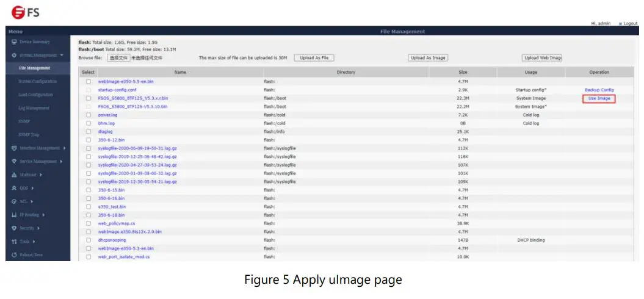Click the Multicast icon in sidebar
The height and width of the screenshot is (299, 644).
tap(14, 175)
